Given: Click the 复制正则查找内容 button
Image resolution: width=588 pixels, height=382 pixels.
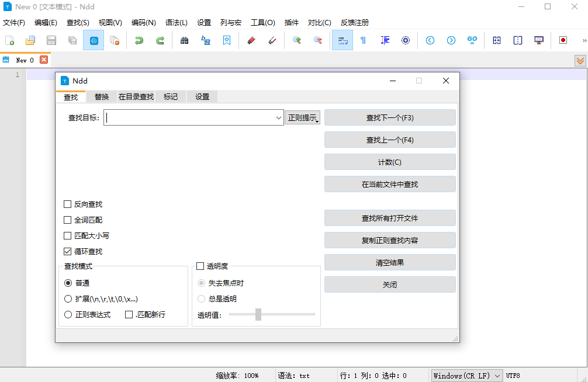Looking at the screenshot, I should click(x=390, y=240).
